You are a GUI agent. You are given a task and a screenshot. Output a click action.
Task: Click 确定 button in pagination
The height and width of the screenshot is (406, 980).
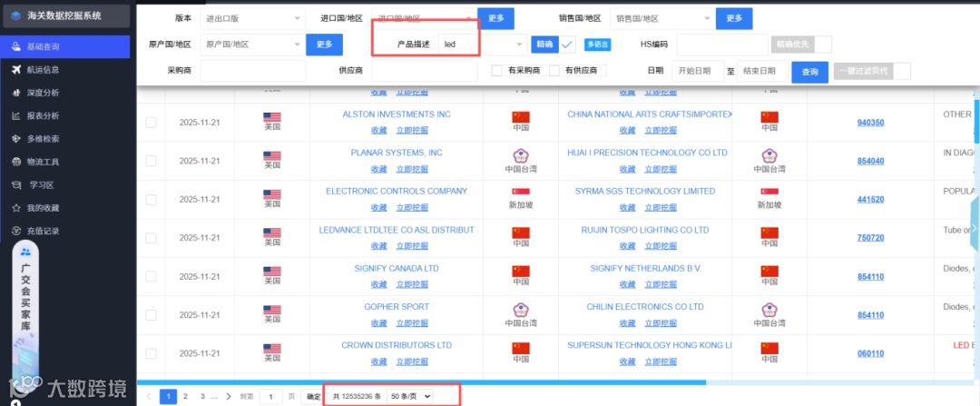[314, 396]
